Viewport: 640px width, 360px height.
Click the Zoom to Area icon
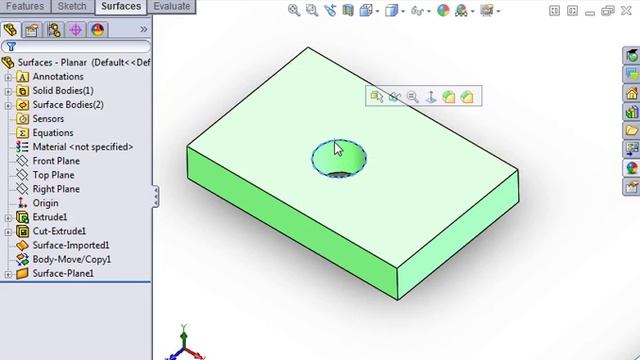pyautogui.click(x=312, y=10)
